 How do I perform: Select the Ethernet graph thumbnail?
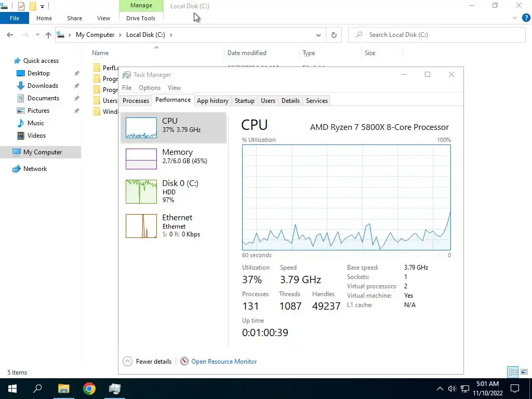[x=141, y=225]
